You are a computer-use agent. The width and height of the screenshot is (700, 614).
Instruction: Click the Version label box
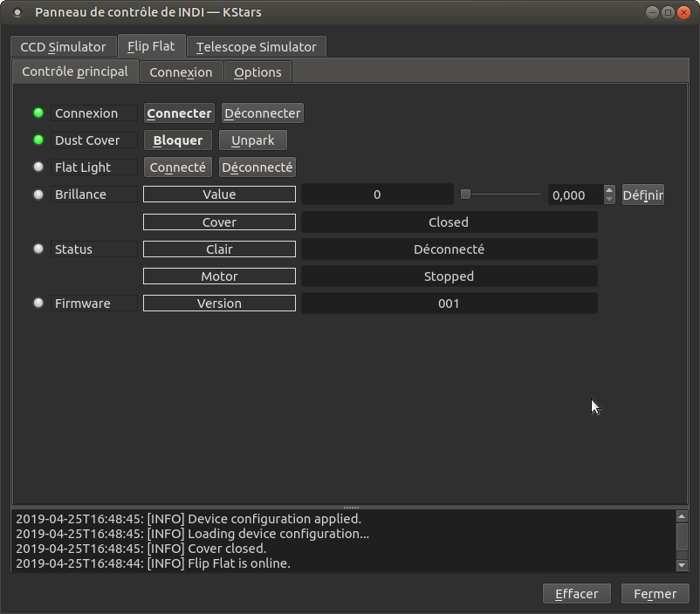click(x=219, y=304)
